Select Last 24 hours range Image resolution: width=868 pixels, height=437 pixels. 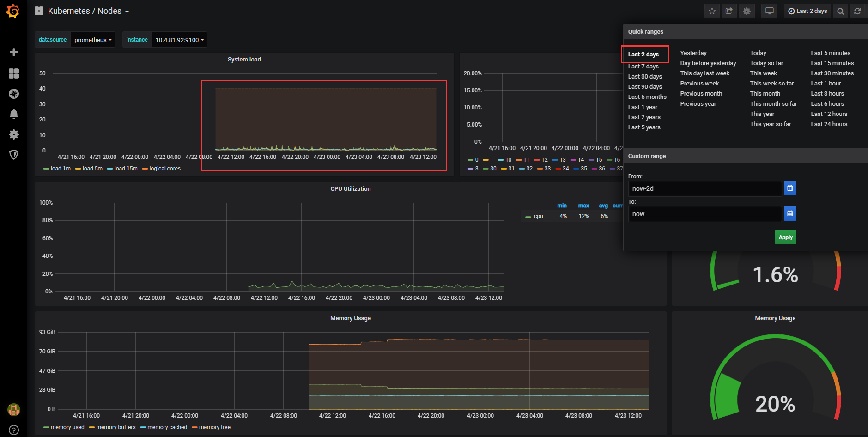tap(829, 124)
